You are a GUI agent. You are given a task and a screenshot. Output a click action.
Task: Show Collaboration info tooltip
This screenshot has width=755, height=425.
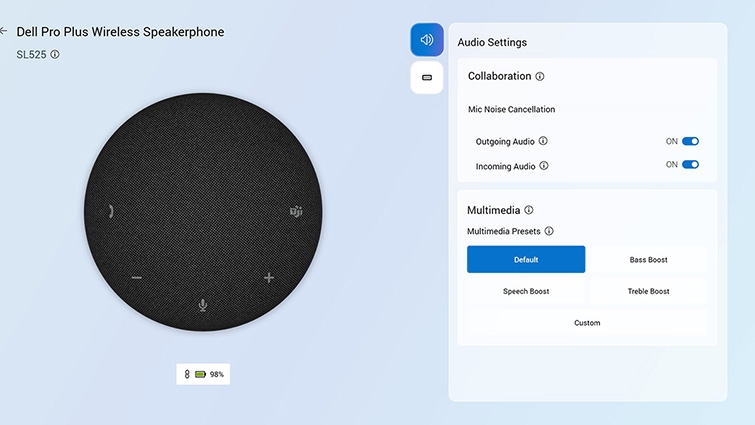[x=540, y=77]
